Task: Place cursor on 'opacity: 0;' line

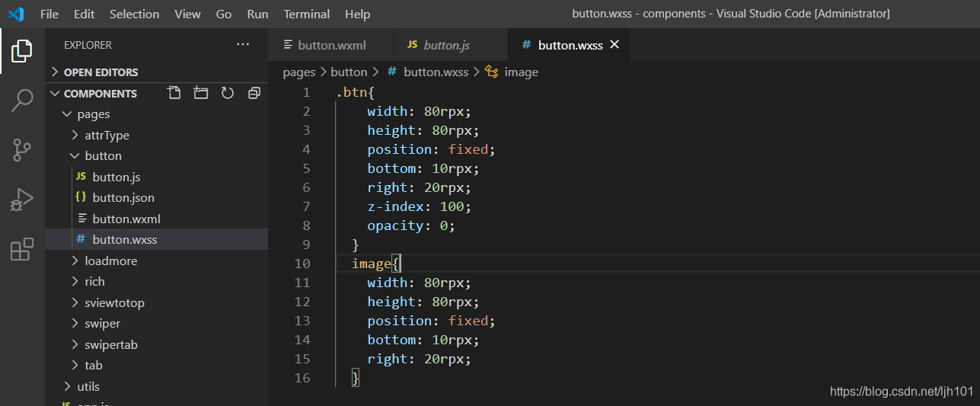Action: tap(411, 225)
